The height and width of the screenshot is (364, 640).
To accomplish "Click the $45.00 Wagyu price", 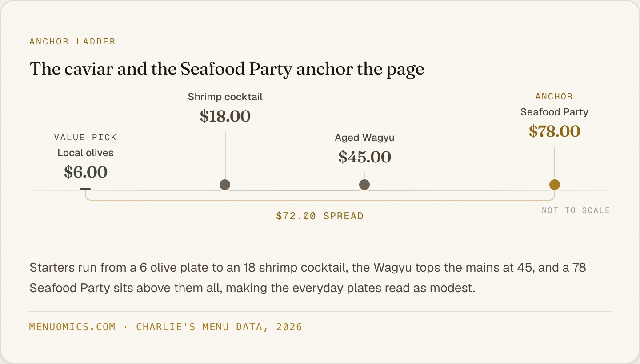I will [364, 157].
